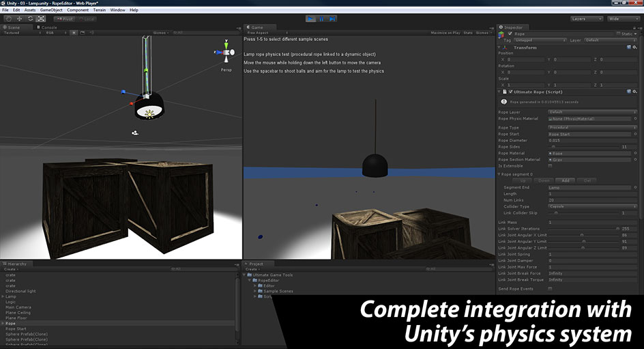
Task: Click camera icon in Scene view
Action: 134,132
